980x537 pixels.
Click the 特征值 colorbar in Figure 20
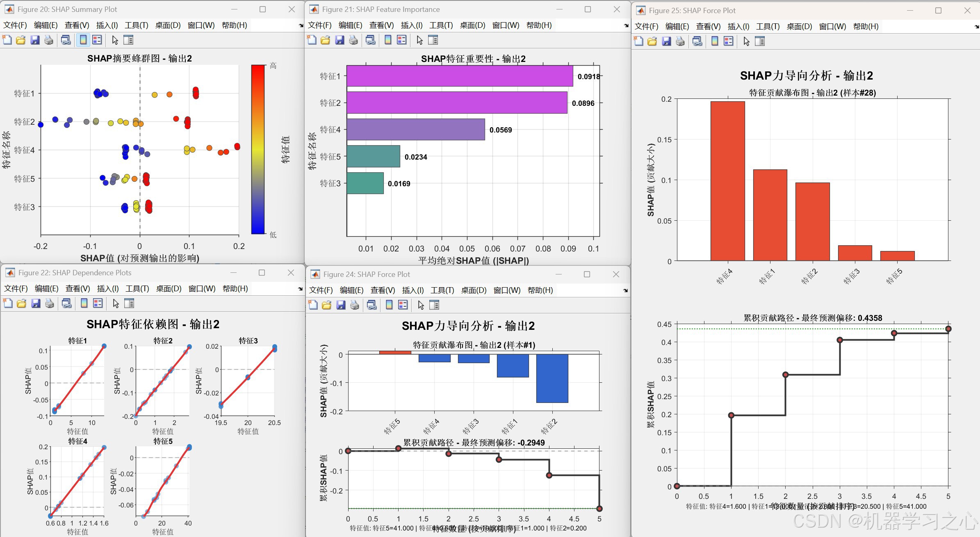click(x=258, y=149)
